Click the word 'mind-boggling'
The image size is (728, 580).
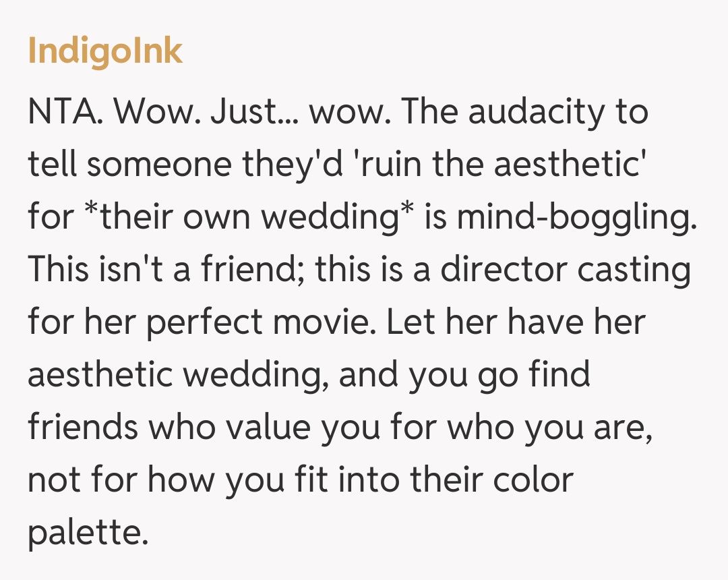coord(576,218)
